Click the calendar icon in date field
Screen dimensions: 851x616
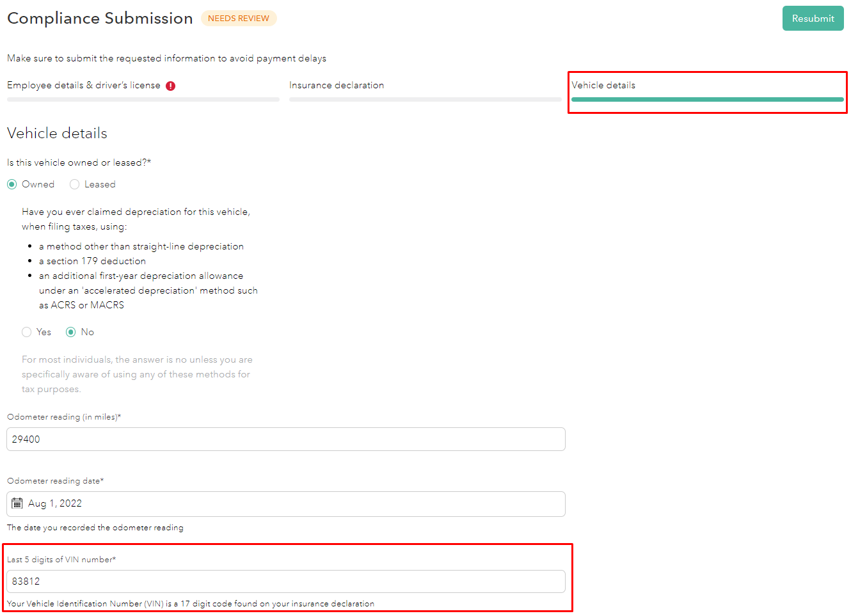tap(17, 503)
